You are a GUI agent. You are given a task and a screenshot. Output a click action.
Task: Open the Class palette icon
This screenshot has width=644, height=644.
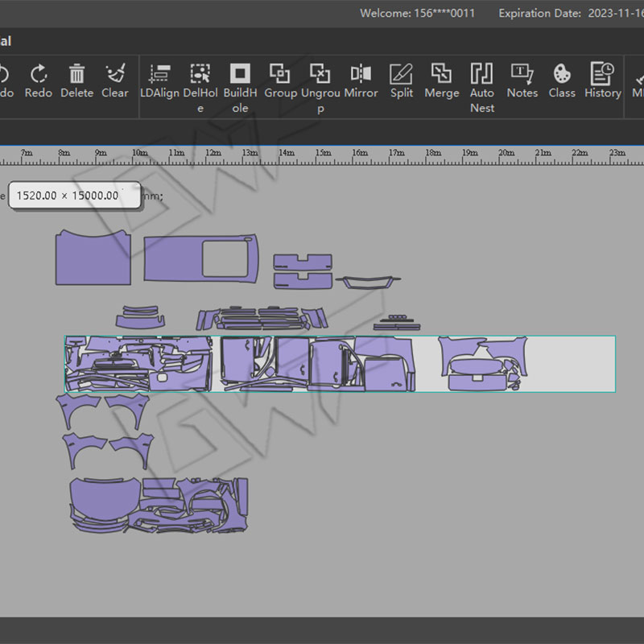pos(562,75)
